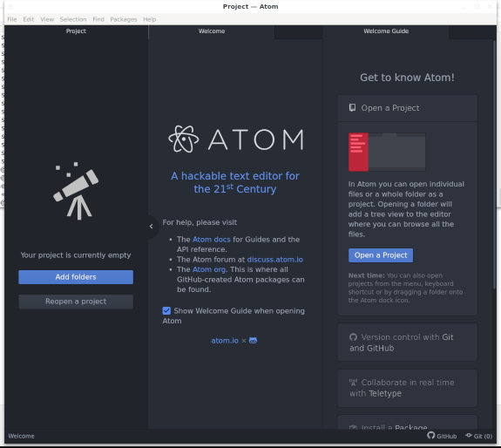Follow the Atom docs link
This screenshot has height=448, width=501.
[211, 240]
